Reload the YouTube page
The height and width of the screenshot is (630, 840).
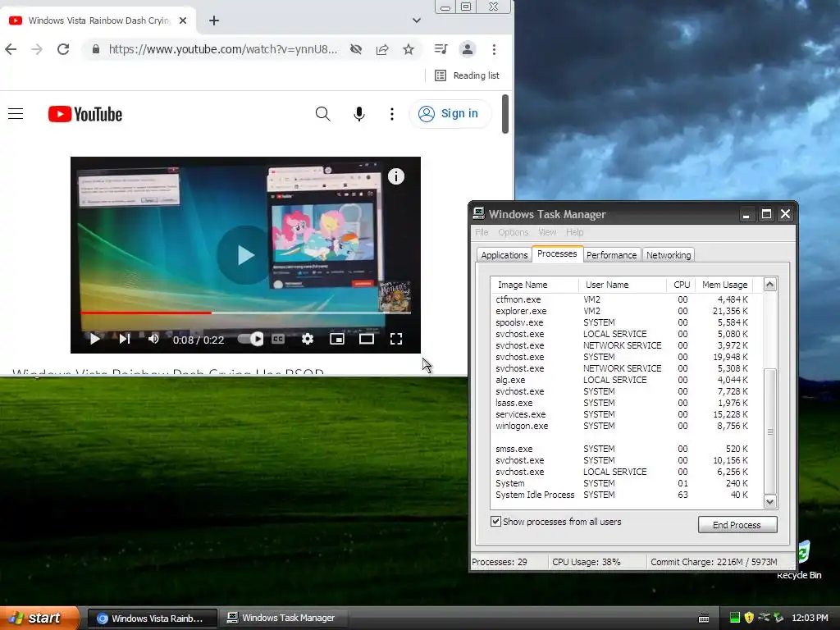(63, 49)
